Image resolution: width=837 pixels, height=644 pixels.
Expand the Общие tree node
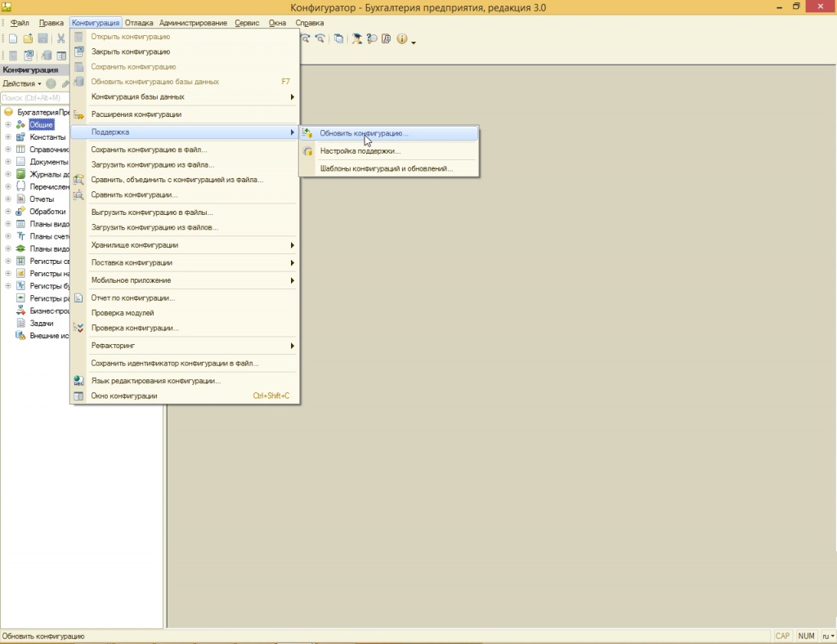click(8, 124)
